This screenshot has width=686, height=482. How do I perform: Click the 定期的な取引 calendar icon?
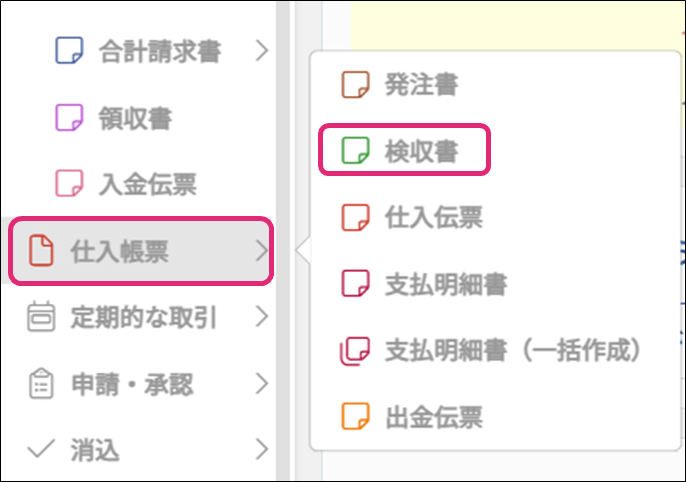pos(40,318)
